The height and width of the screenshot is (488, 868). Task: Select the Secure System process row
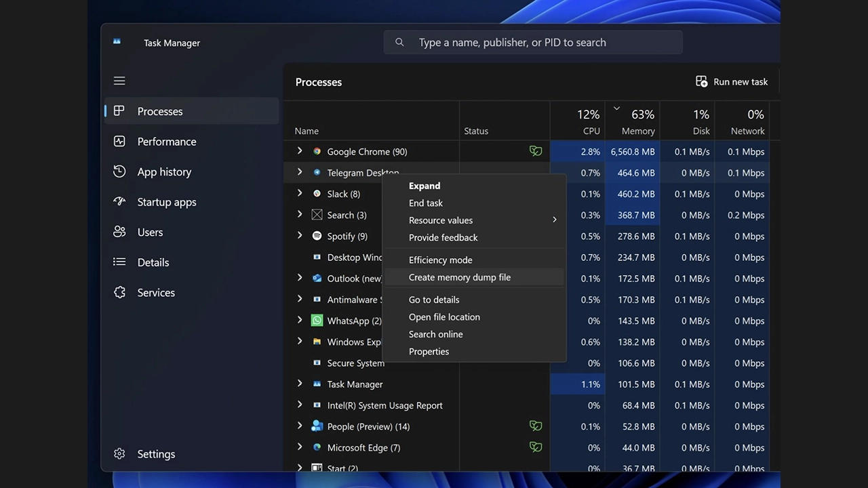[x=526, y=363]
